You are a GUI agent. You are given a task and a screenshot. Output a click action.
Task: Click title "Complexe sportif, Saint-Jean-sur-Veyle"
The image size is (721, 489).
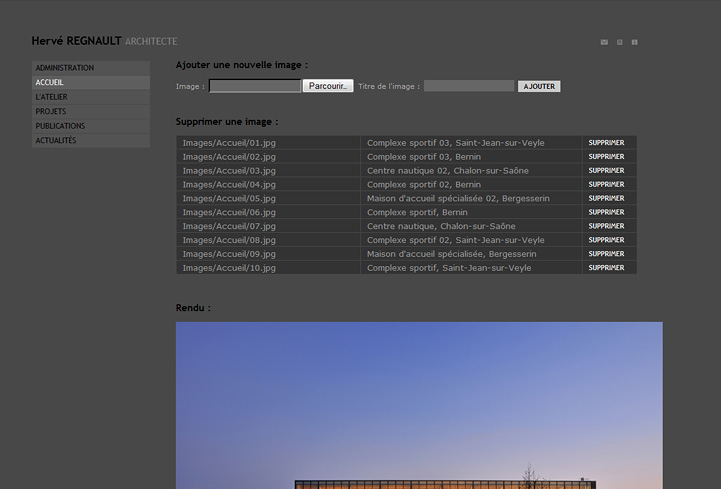pos(449,268)
